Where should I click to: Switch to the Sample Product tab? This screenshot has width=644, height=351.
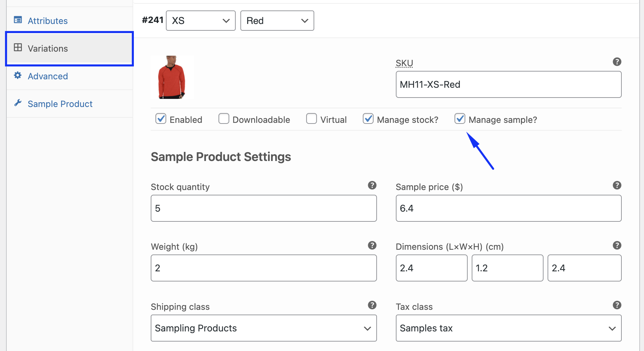60,104
